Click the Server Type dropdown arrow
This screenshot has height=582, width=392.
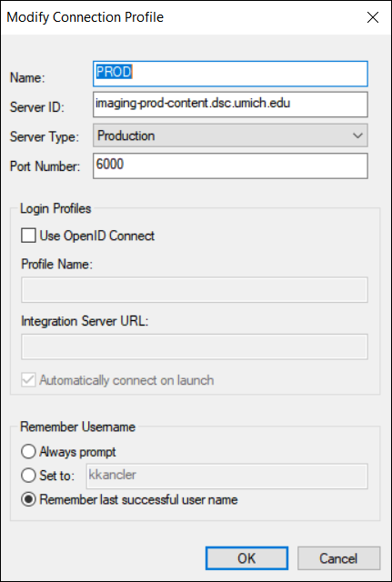[x=357, y=135]
